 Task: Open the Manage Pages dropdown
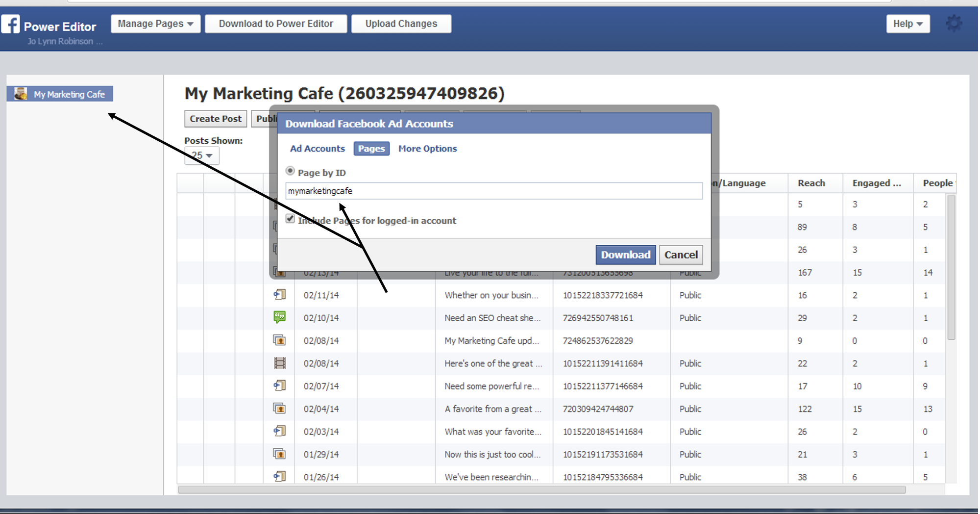coord(155,24)
